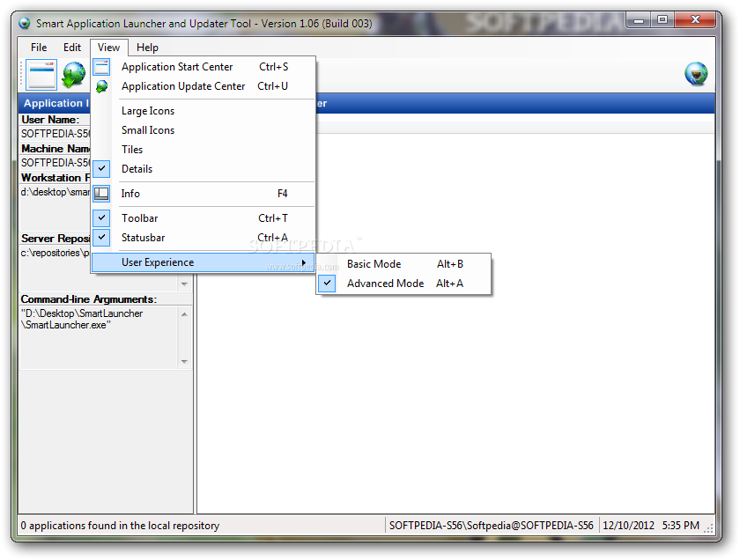The width and height of the screenshot is (740, 560).
Task: Select the Statusbar menu entry
Action: pyautogui.click(x=203, y=238)
